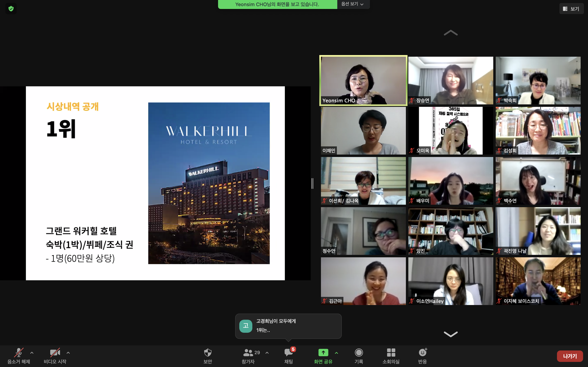Open the 옵션 보기 dropdown
588x367 pixels.
(353, 4)
